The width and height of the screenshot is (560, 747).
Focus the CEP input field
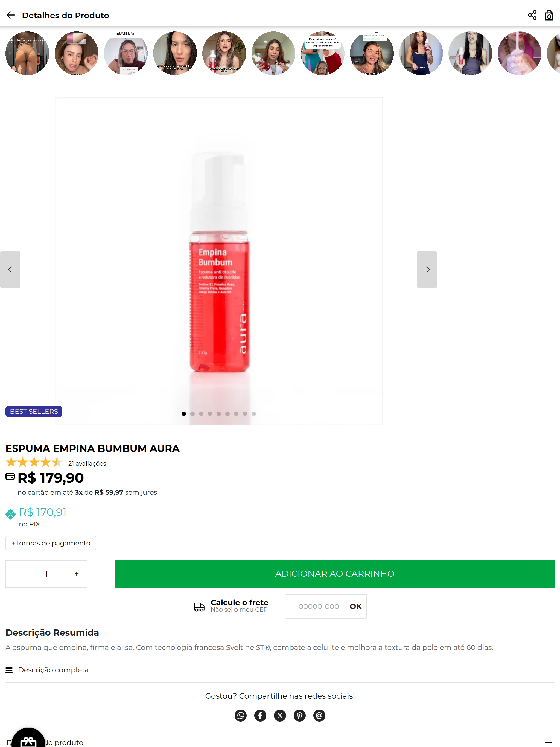coord(318,606)
